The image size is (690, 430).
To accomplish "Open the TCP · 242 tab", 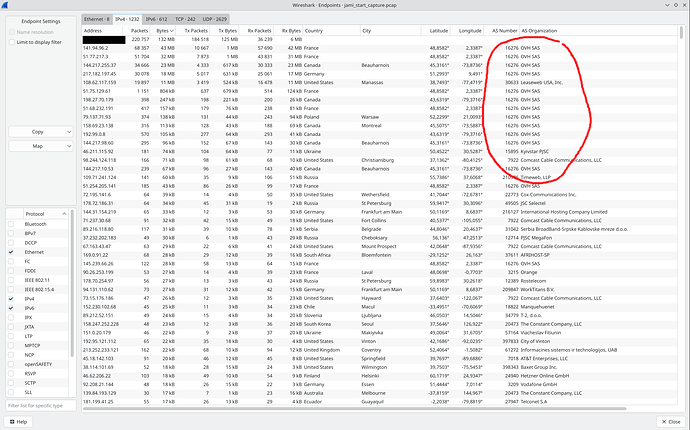I will pos(185,19).
